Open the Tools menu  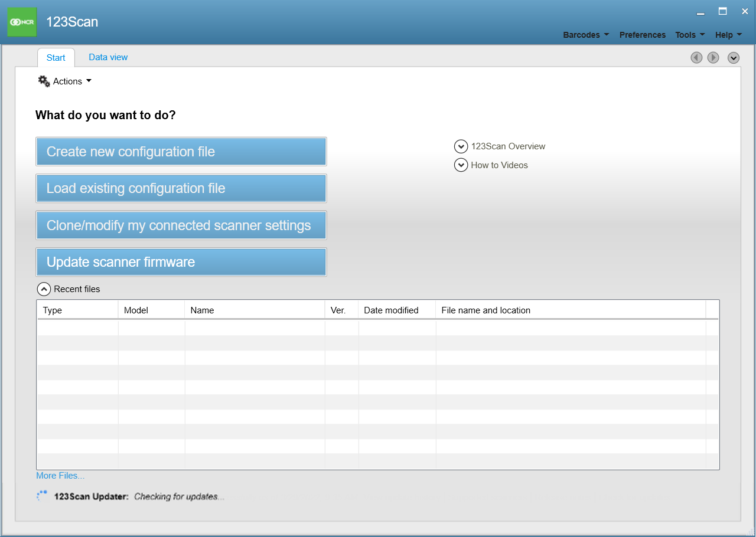coord(690,35)
